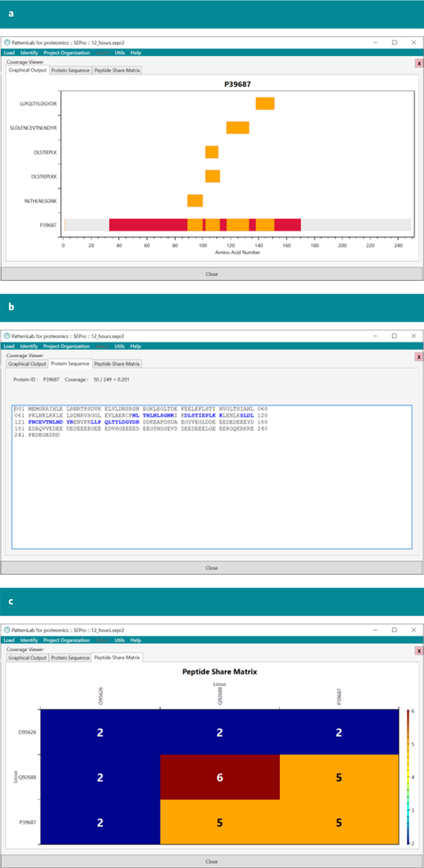The width and height of the screenshot is (424, 868).
Task: Click P39687 chart title in graph
Action: [x=237, y=84]
